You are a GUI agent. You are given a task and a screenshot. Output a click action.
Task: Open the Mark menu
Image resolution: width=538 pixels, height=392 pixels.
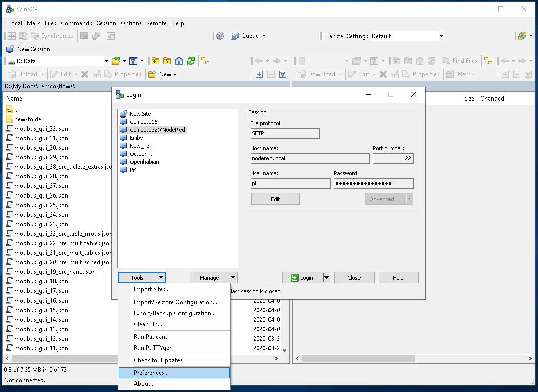[33, 23]
